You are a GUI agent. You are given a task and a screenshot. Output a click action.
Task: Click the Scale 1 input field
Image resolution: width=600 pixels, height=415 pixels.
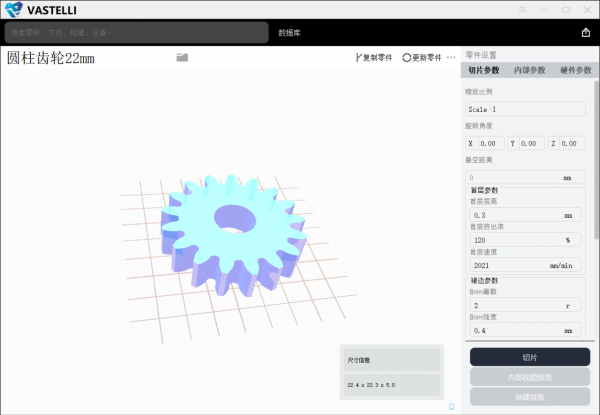tap(525, 108)
